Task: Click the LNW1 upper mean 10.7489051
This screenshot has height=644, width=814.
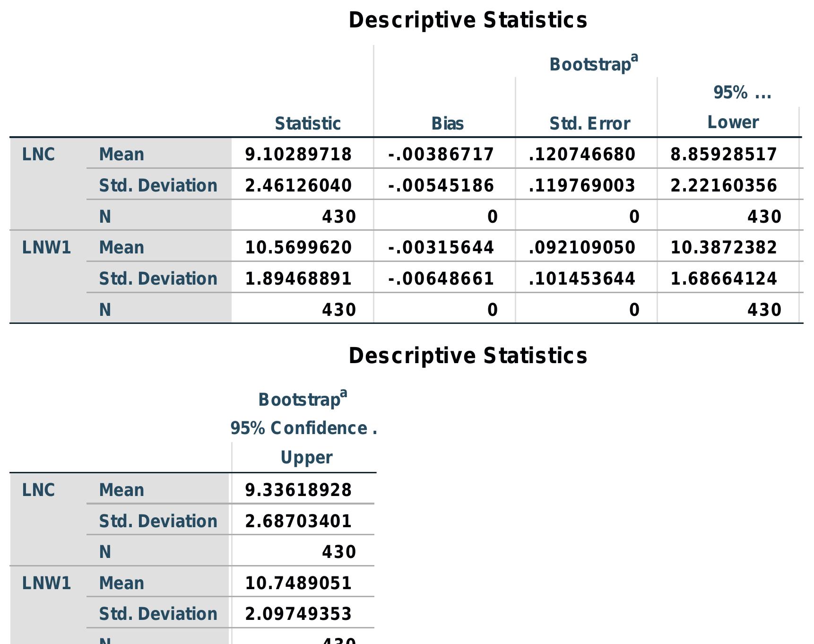Action: 298,583
